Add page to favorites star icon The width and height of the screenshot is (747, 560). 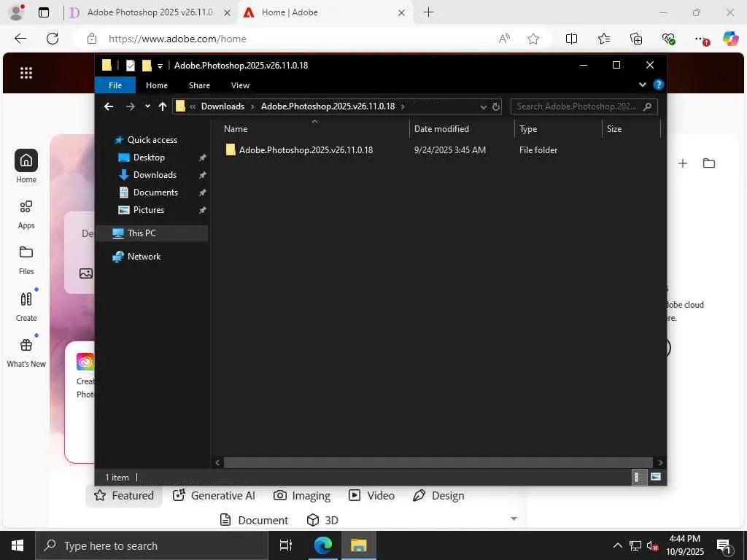point(533,39)
